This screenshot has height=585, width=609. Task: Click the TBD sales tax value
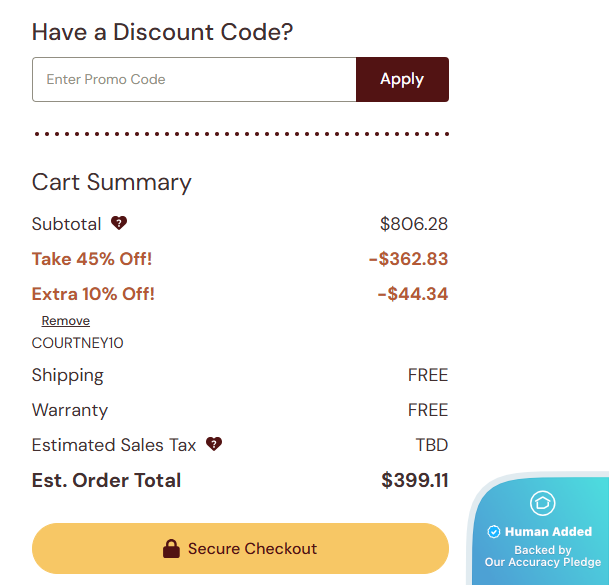[x=432, y=445]
